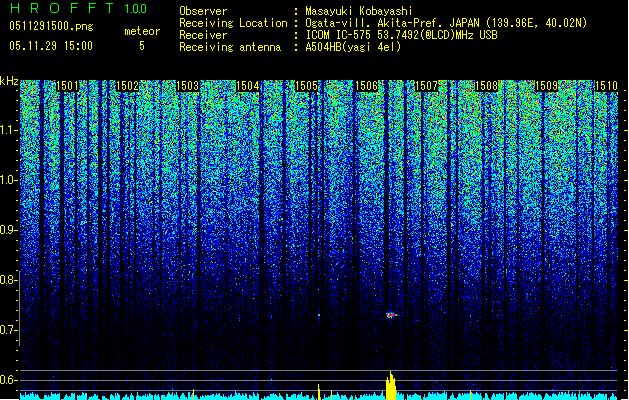The width and height of the screenshot is (629, 400).
Task: Click the 1508 time marker
Action: [486, 86]
